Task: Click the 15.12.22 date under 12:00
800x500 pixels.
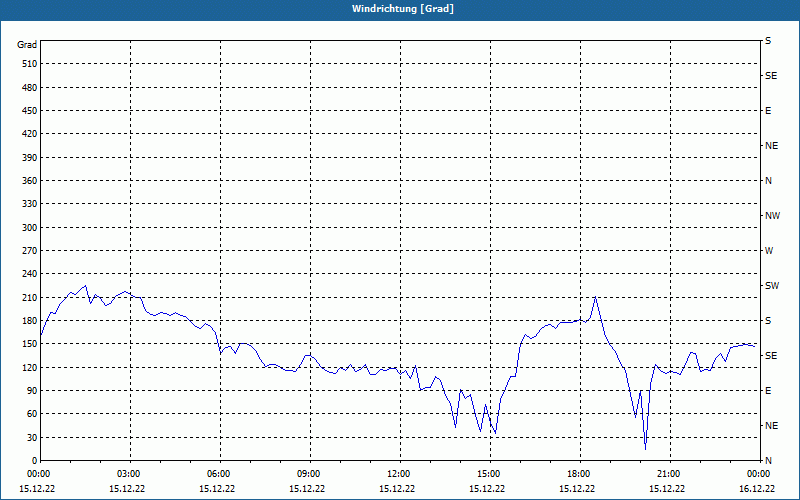Action: coord(397,489)
